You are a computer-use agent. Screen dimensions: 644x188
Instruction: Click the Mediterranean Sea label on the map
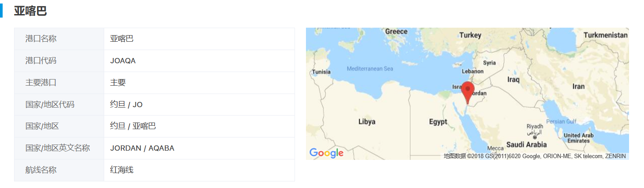pyautogui.click(x=370, y=69)
